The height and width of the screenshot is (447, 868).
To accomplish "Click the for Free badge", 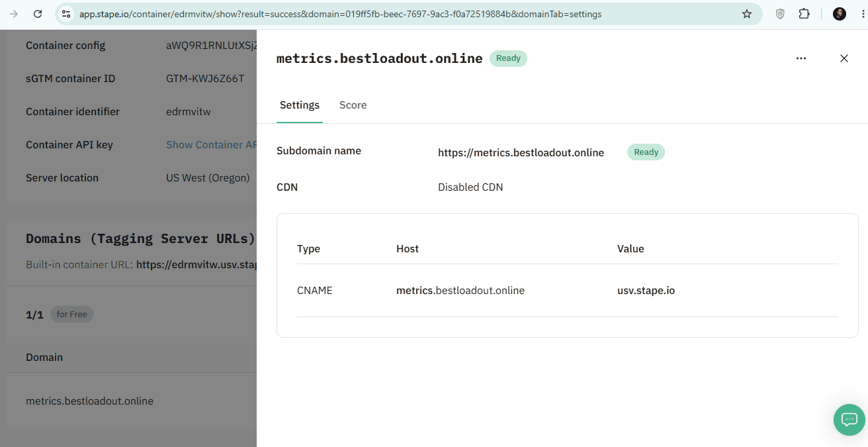I will click(72, 315).
